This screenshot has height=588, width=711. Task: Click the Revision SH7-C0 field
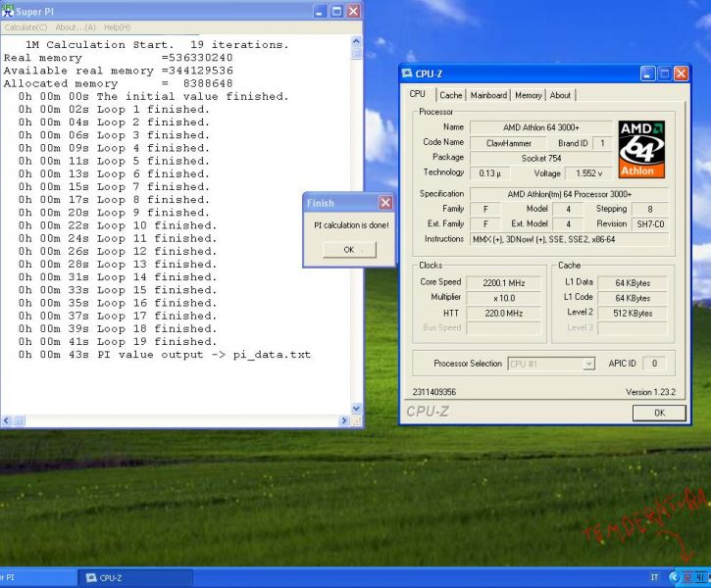point(650,223)
